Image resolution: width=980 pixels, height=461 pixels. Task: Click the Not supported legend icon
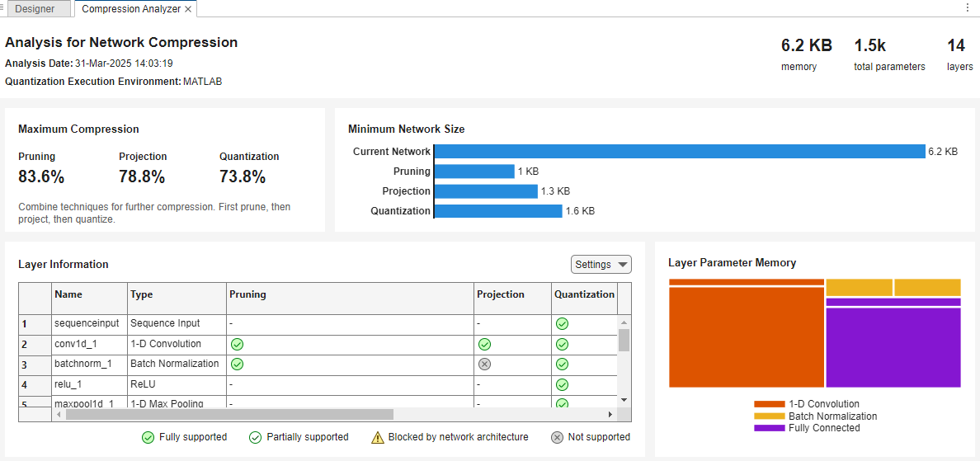pyautogui.click(x=557, y=437)
